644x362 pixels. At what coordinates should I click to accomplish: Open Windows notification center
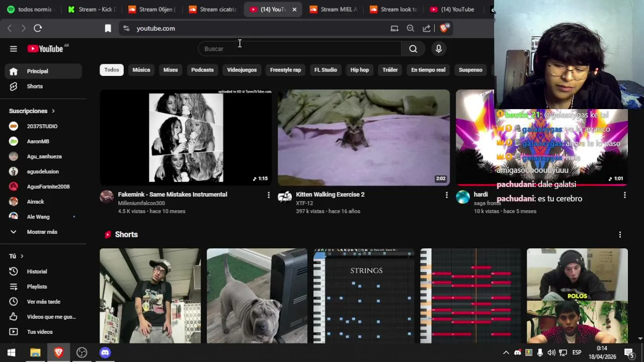[x=629, y=352]
